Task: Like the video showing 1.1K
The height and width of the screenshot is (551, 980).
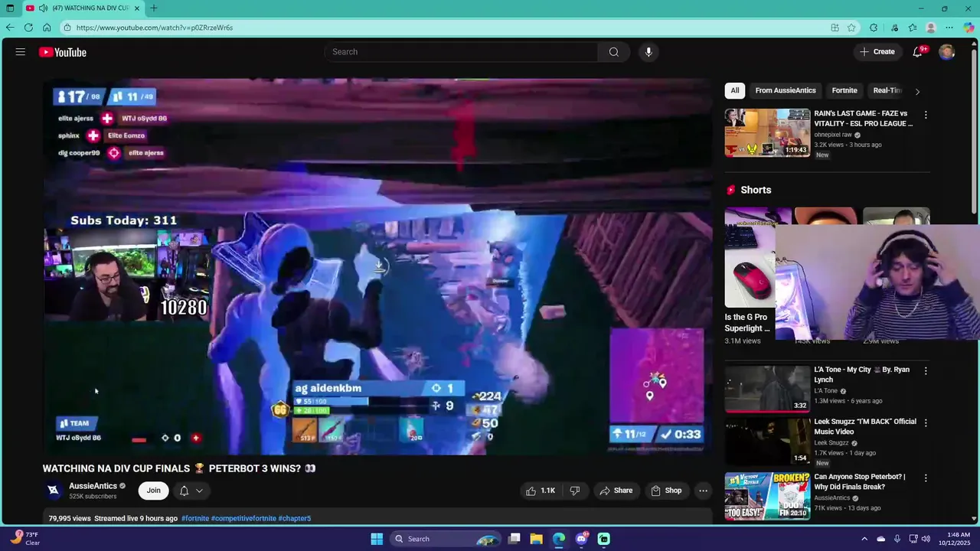Action: pos(541,491)
